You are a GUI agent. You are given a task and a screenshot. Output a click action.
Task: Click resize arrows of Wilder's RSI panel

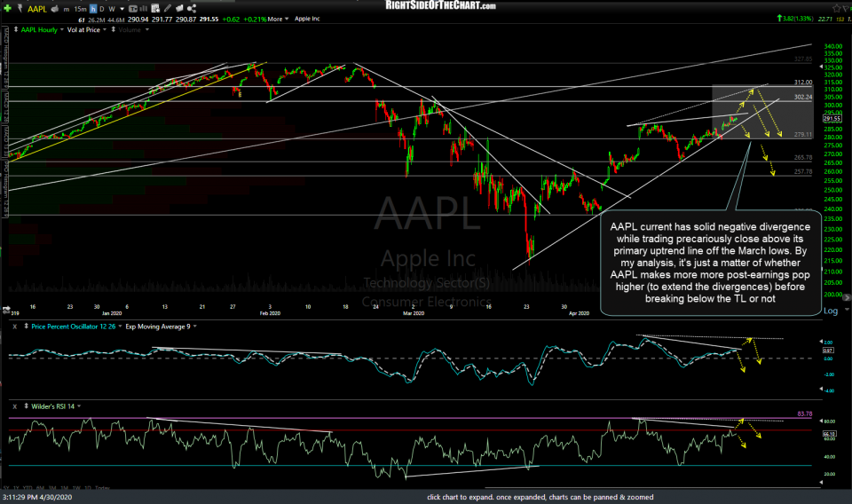(x=26, y=406)
